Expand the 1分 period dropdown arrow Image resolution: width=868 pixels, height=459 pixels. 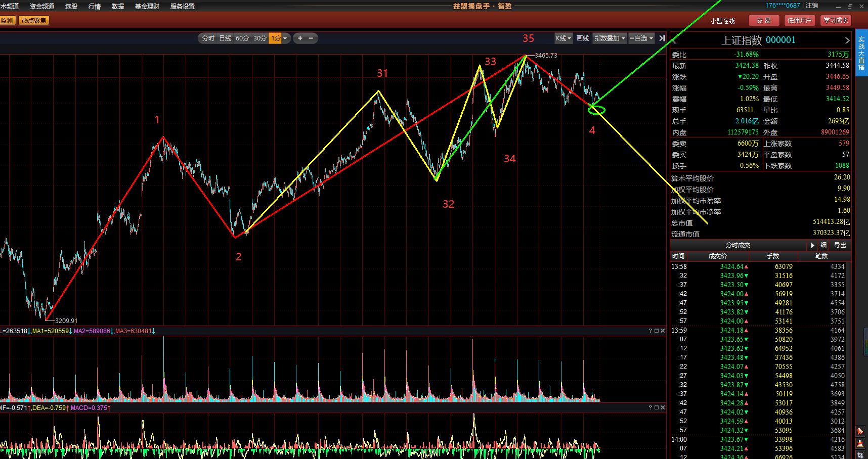pos(285,38)
